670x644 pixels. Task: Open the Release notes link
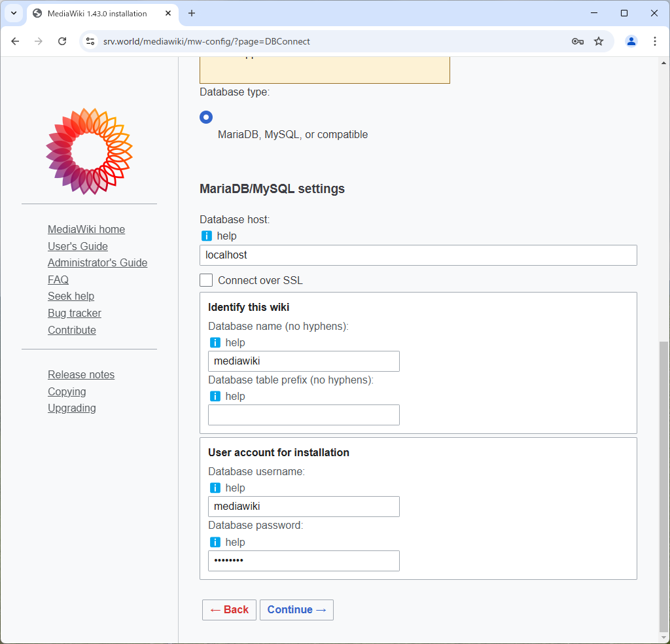point(81,375)
